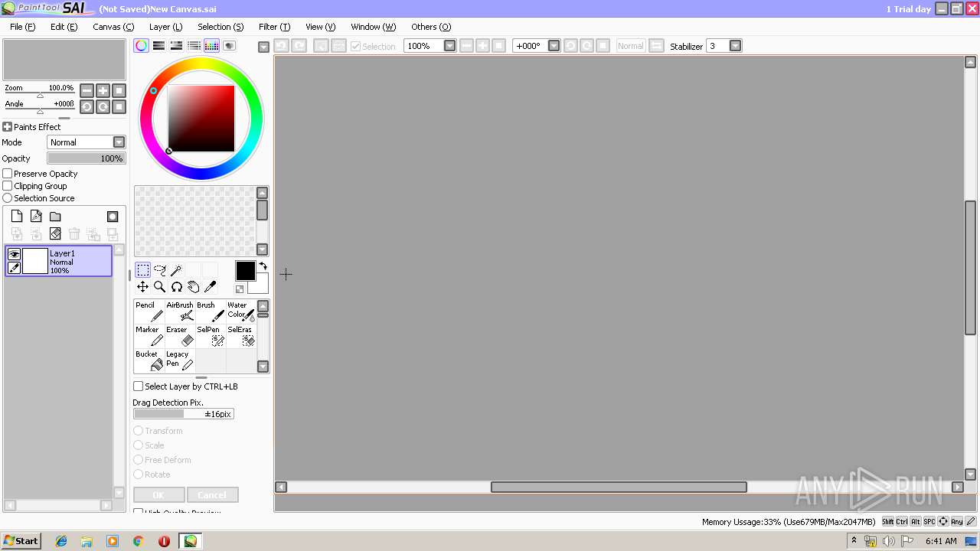
Task: Activate the Eraser tool
Action: point(180,336)
